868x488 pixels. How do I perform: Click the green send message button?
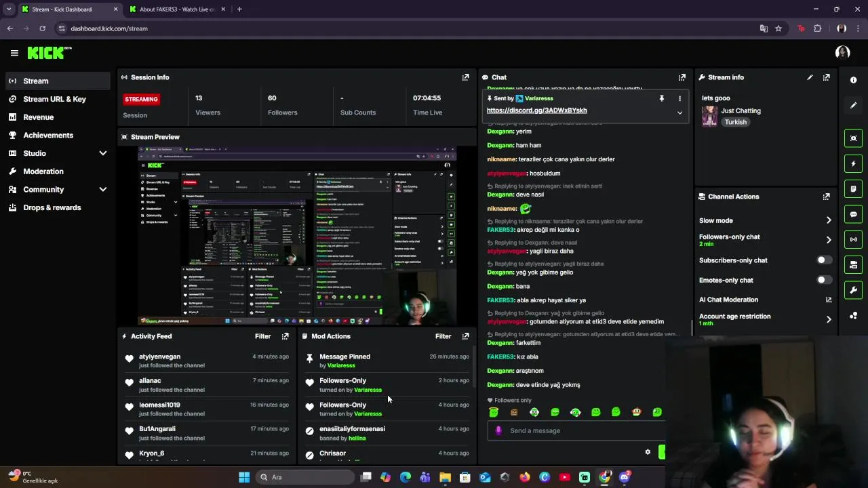662,452
